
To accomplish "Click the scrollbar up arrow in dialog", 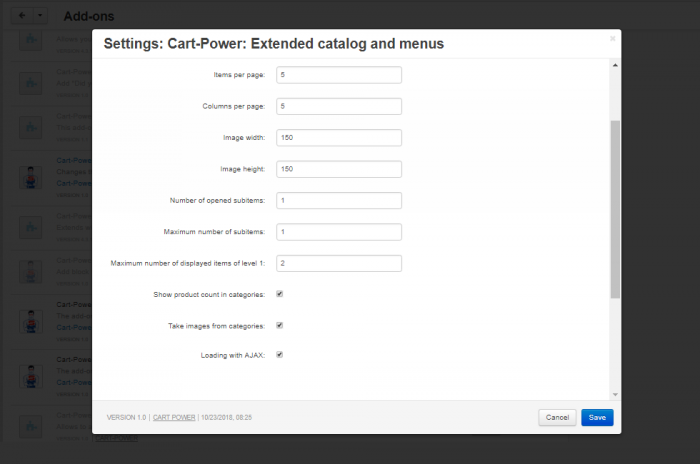I will [x=615, y=66].
